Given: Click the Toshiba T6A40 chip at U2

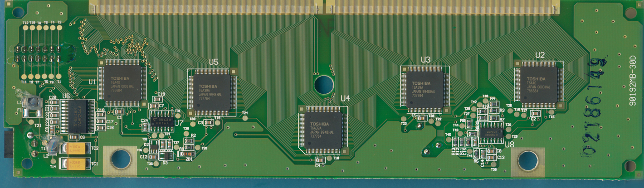Looking at the screenshot, I should click(538, 84).
